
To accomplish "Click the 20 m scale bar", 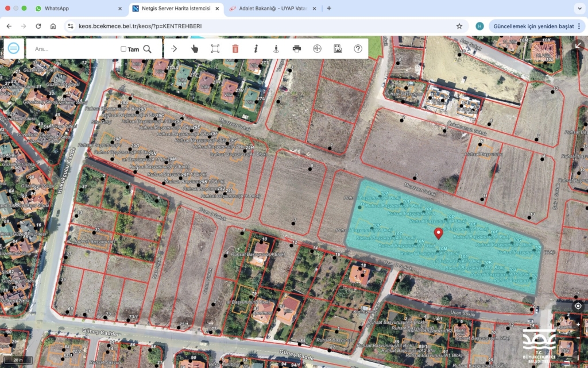I will (x=18, y=360).
